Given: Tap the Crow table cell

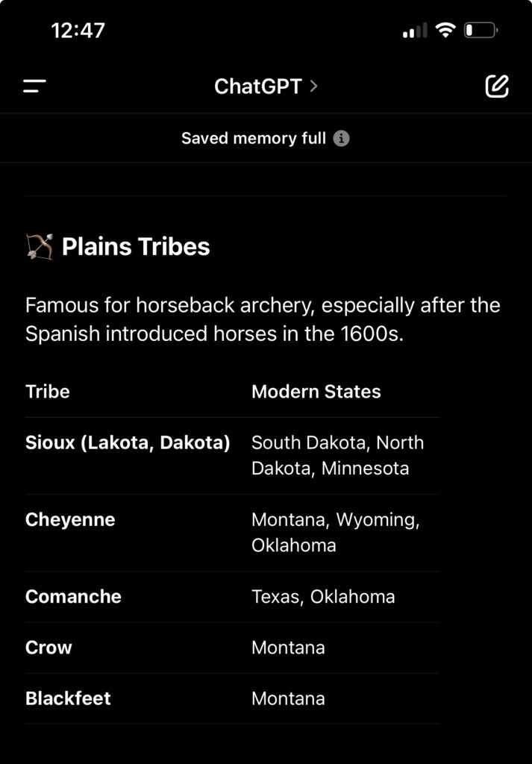Looking at the screenshot, I should [48, 647].
